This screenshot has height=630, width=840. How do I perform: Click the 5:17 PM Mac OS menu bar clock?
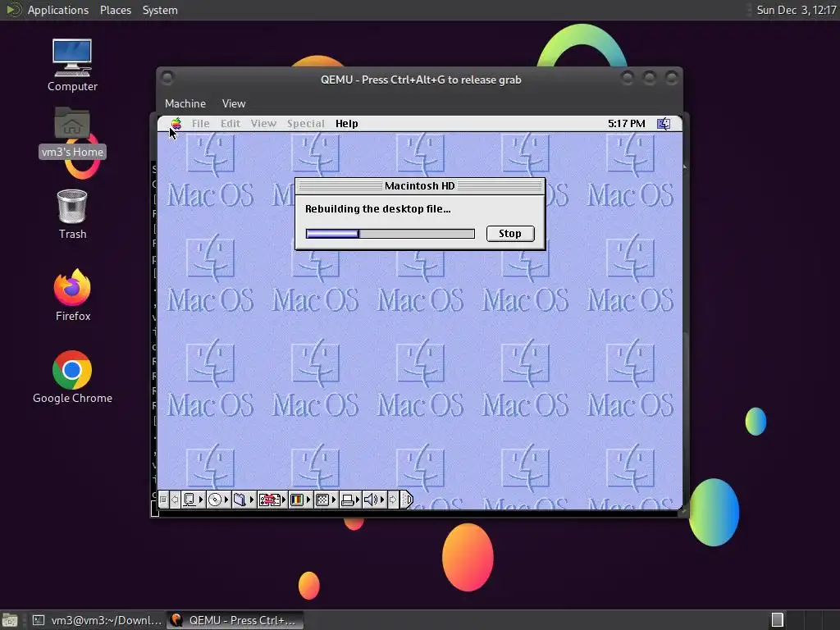point(626,124)
